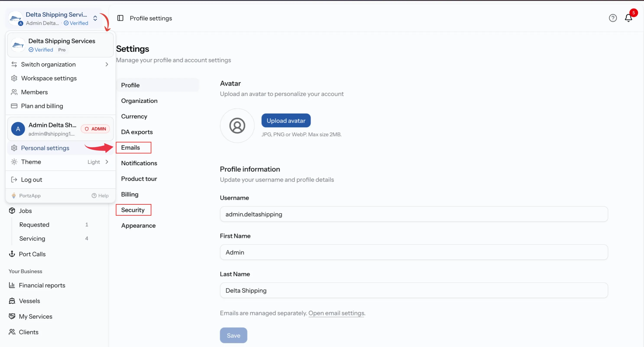Expand the Switch organization submenu arrow
Viewport: 644px width, 347px height.
tap(107, 64)
